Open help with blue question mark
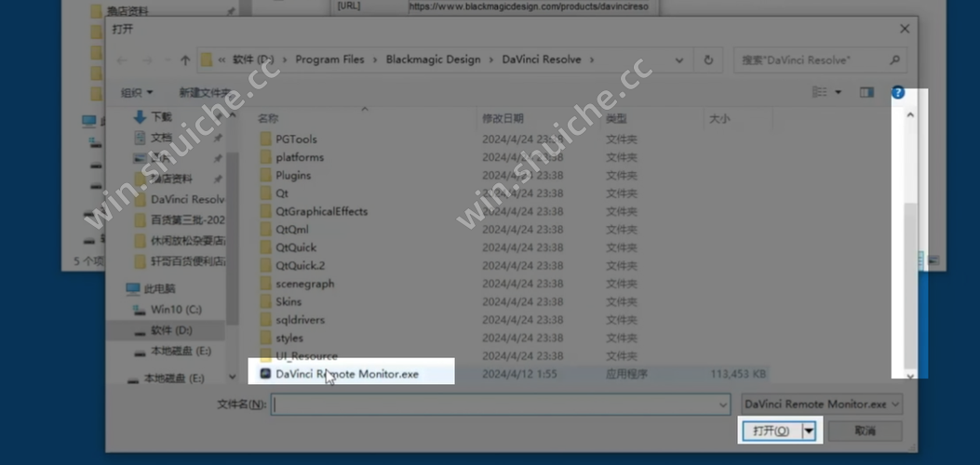The height and width of the screenshot is (465, 980). point(898,92)
